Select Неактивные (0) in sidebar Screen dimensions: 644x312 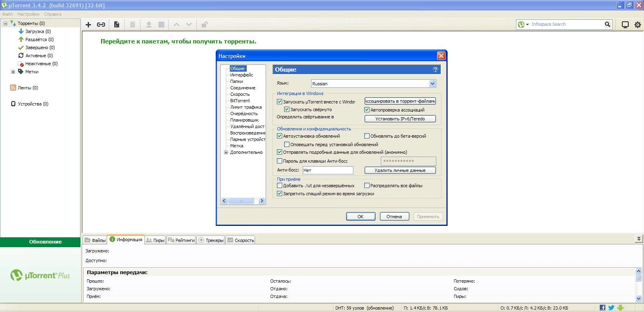click(41, 64)
